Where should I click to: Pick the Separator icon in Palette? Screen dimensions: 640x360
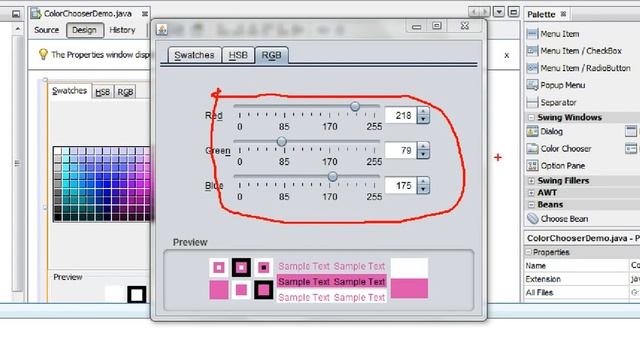click(x=532, y=102)
